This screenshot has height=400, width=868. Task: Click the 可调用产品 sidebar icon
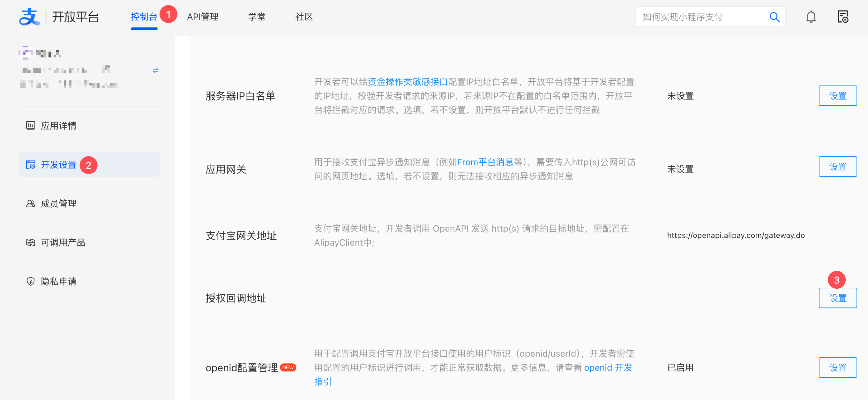pos(31,242)
